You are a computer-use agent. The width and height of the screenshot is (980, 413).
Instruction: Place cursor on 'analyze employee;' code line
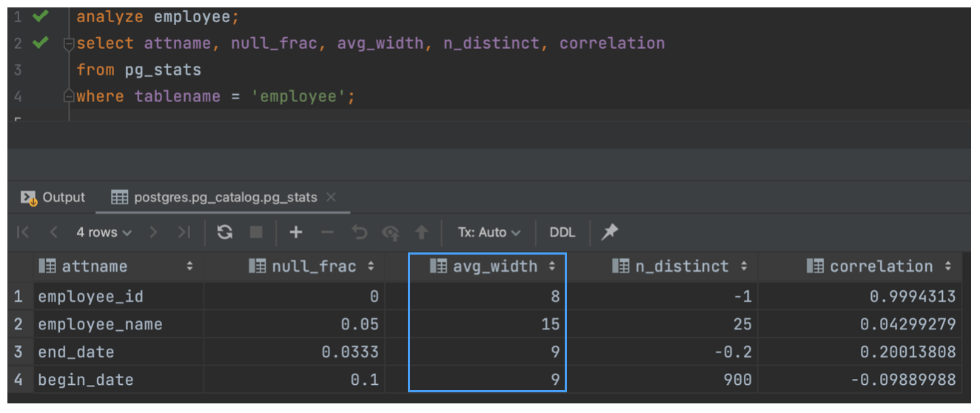(x=158, y=16)
